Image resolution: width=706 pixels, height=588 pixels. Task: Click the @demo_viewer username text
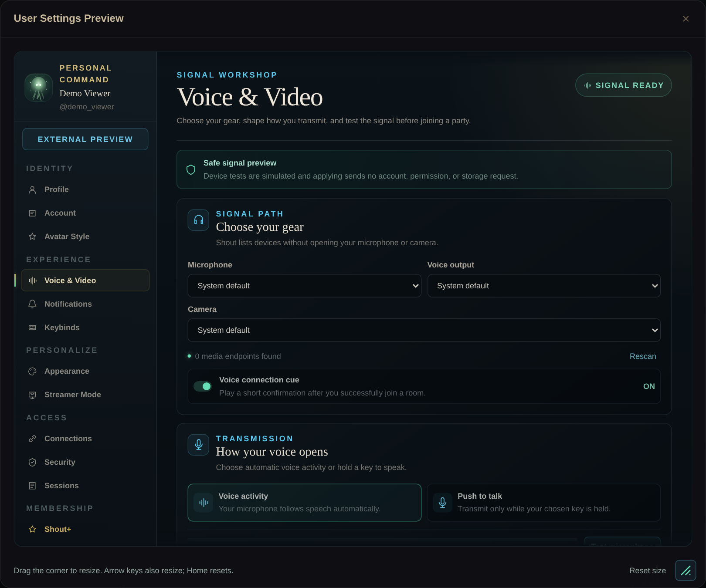[x=87, y=107]
